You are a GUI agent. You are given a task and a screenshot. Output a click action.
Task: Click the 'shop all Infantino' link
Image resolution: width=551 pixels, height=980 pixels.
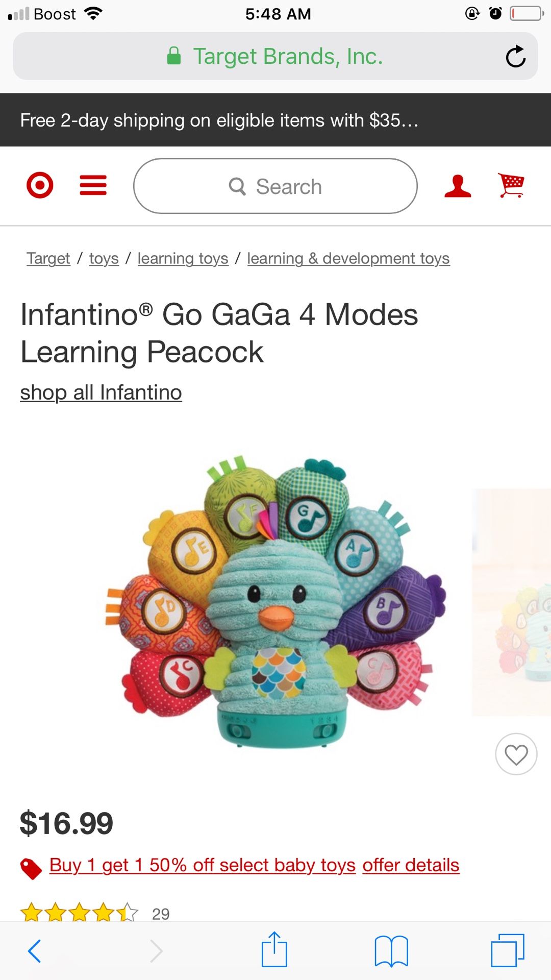(x=101, y=393)
